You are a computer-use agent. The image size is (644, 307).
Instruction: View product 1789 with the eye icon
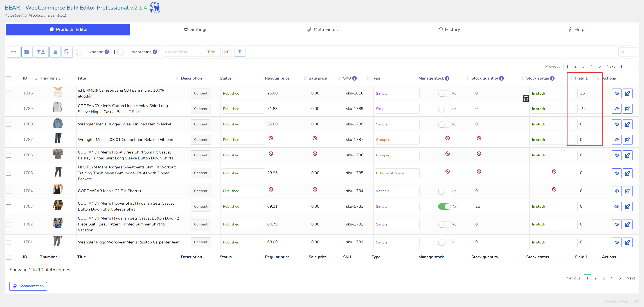coord(617,109)
